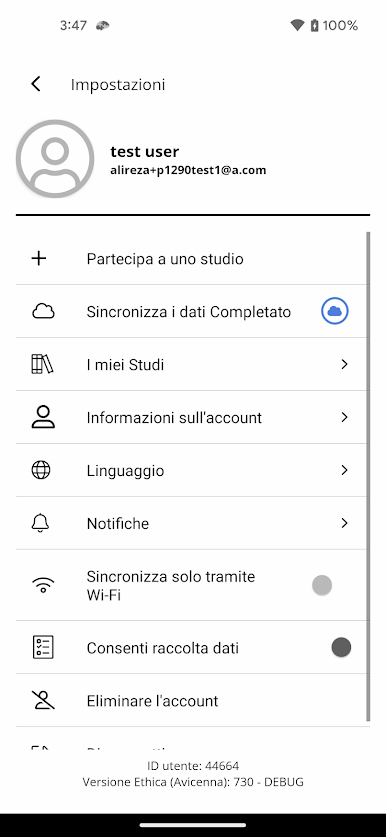
Task: Click the globe icon beside Linguaggio
Action: click(41, 470)
